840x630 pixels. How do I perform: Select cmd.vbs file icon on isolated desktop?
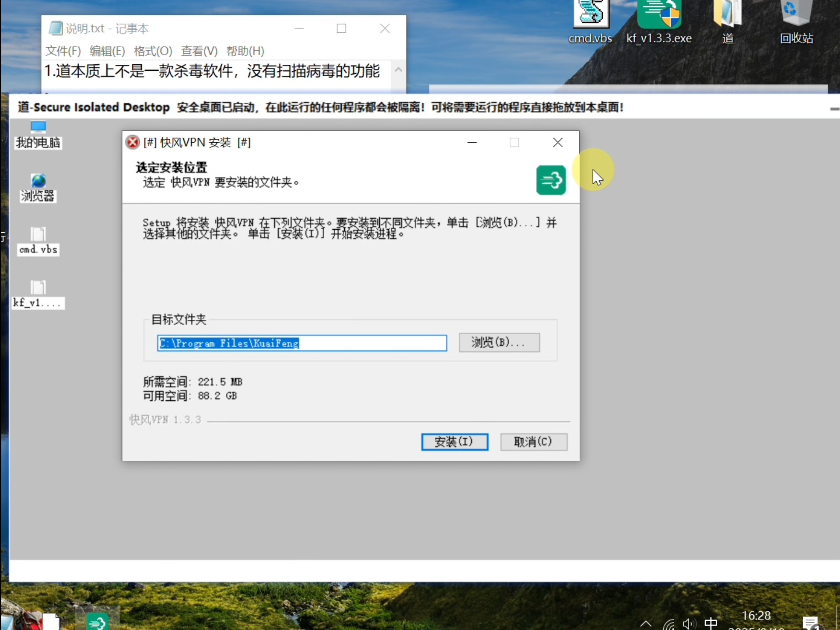[38, 241]
